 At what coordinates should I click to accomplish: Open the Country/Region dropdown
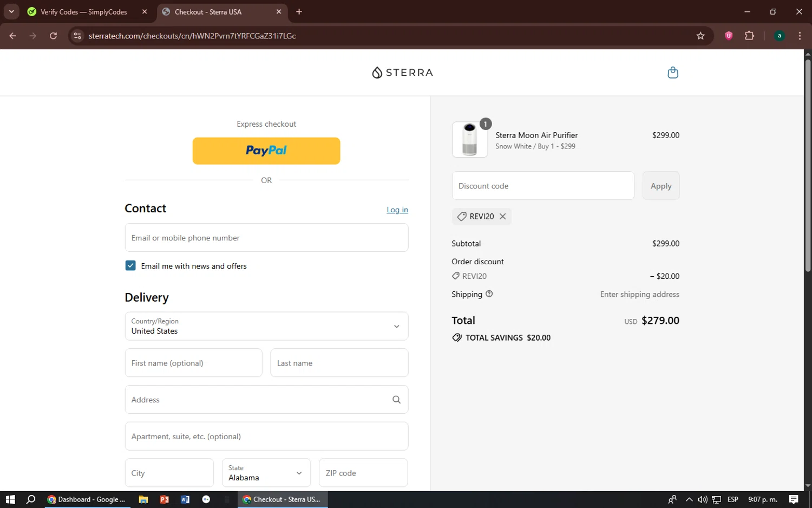pyautogui.click(x=266, y=326)
